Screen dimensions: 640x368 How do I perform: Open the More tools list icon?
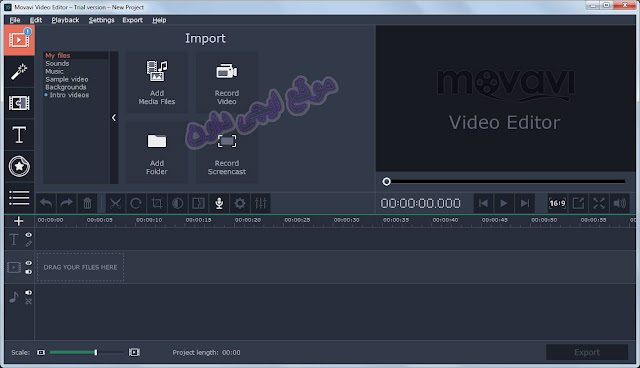(19, 198)
